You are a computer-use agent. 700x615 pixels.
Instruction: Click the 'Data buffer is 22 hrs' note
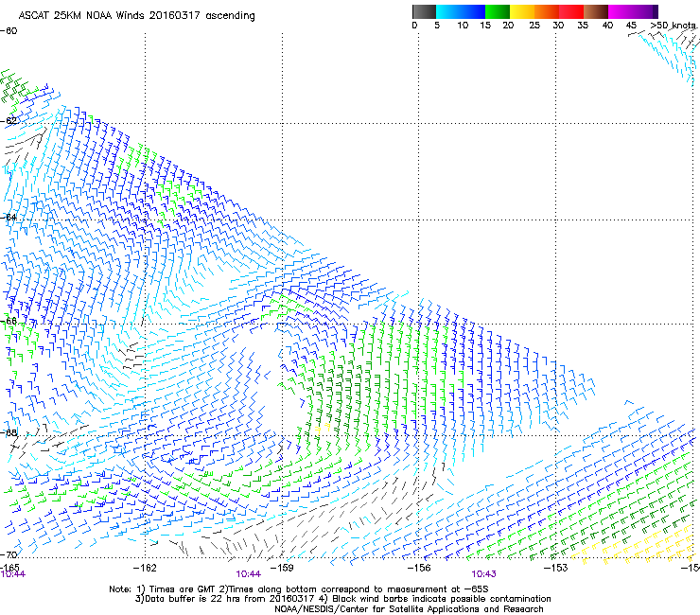pyautogui.click(x=342, y=599)
